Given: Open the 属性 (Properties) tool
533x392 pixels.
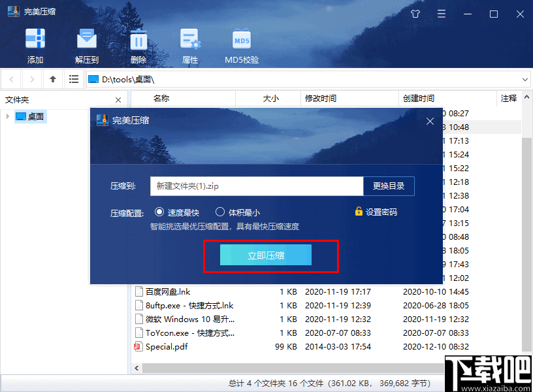Looking at the screenshot, I should click(x=190, y=39).
